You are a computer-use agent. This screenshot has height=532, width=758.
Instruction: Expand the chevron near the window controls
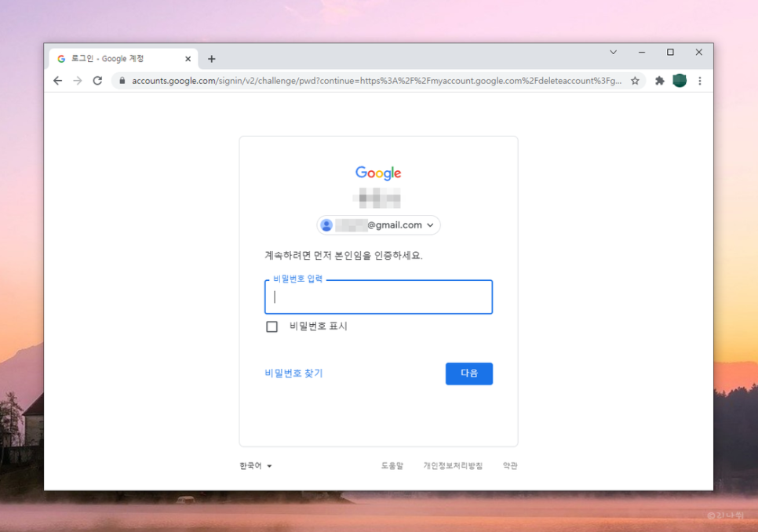point(613,52)
